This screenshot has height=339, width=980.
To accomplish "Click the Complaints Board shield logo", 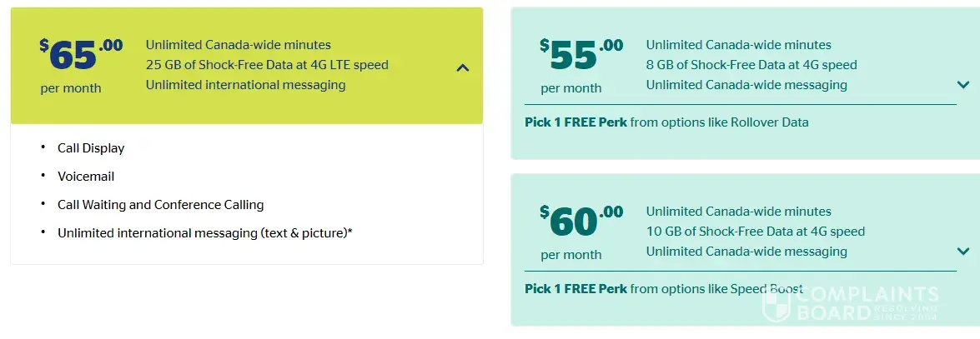I will tap(776, 305).
